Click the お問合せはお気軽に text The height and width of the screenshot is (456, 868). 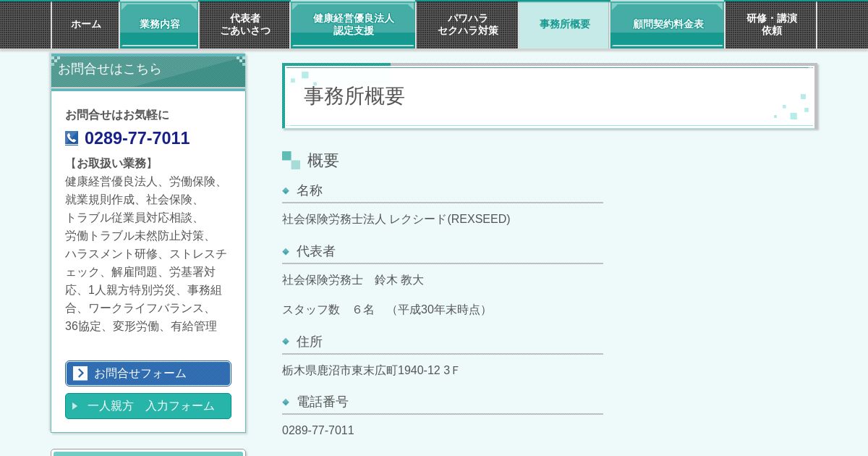click(117, 115)
